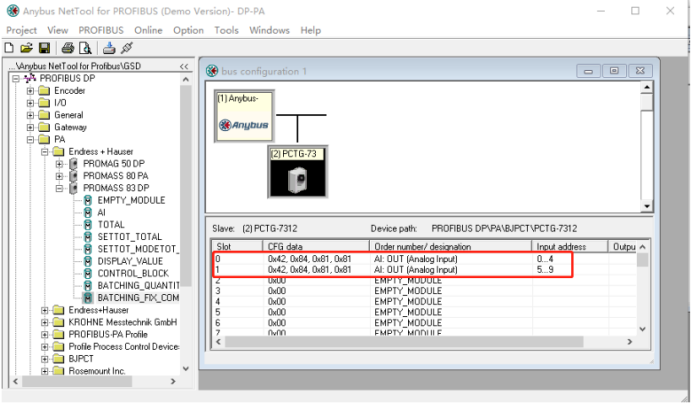
Task: Click the Print toolbar icon
Action: 68,48
